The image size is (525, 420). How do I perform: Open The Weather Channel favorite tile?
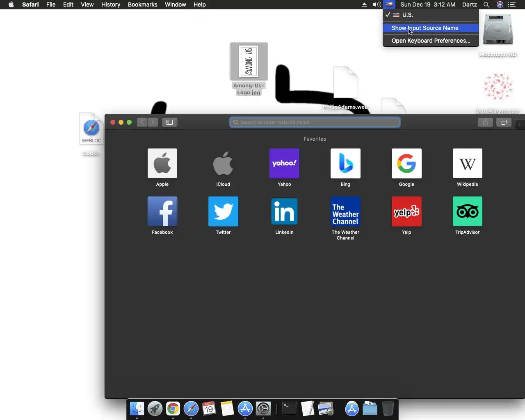(345, 211)
